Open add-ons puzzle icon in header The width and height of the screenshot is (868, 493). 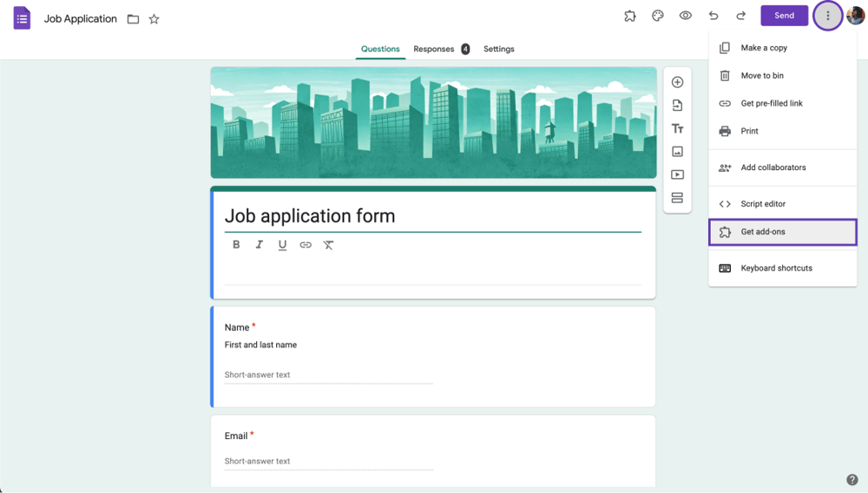coord(630,16)
